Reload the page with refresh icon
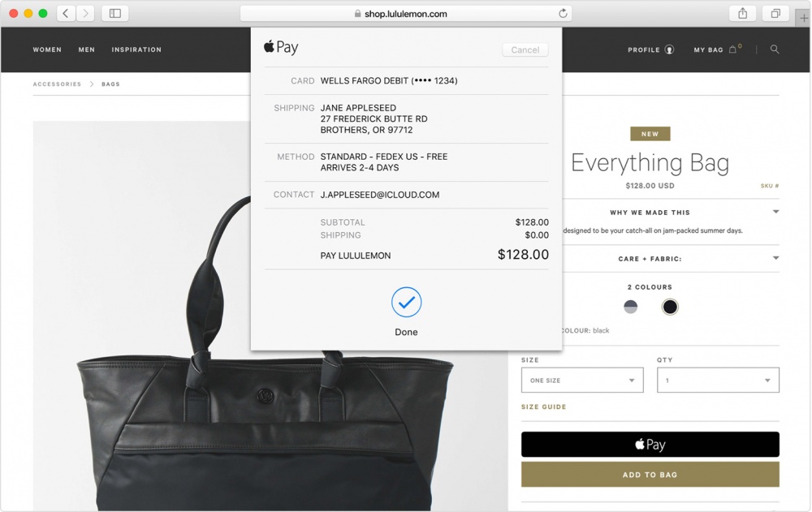Image resolution: width=812 pixels, height=512 pixels. click(563, 14)
